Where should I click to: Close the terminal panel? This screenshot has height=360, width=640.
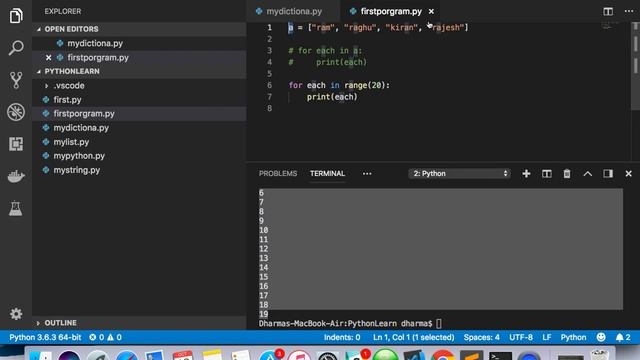coord(629,173)
